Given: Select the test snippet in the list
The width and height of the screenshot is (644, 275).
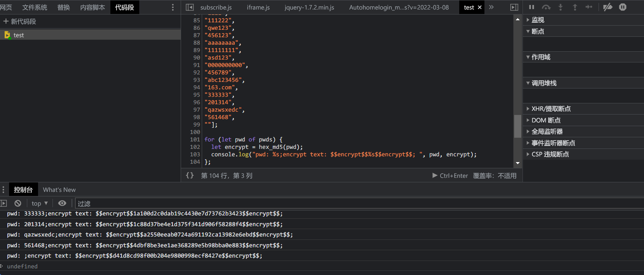Looking at the screenshot, I should coord(90,35).
